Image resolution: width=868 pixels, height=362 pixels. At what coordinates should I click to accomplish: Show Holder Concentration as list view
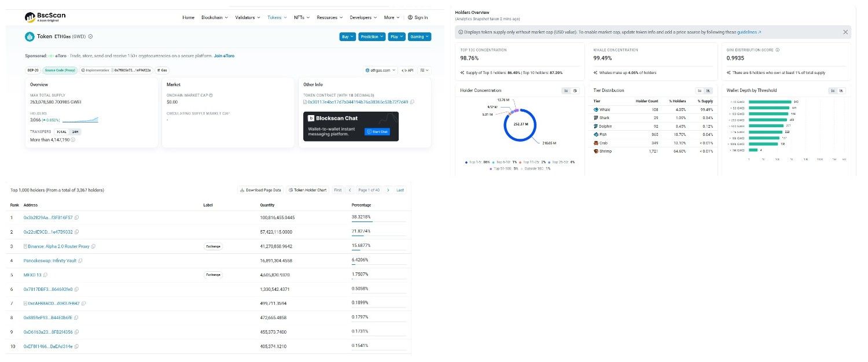click(x=566, y=91)
